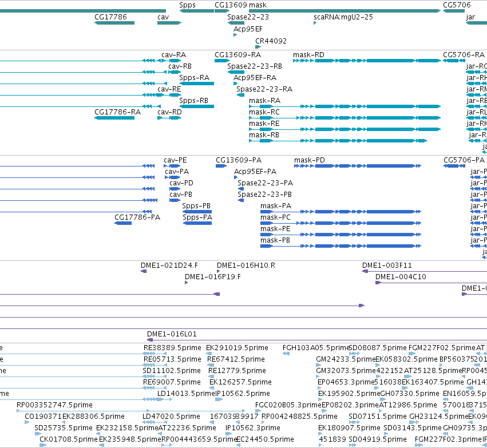This screenshot has width=487, height=448.
Task: Open the Spase22-23-RA transcript label
Action: (264, 89)
